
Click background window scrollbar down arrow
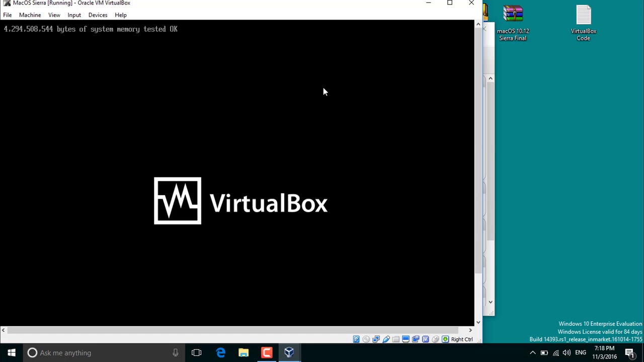coord(490,302)
